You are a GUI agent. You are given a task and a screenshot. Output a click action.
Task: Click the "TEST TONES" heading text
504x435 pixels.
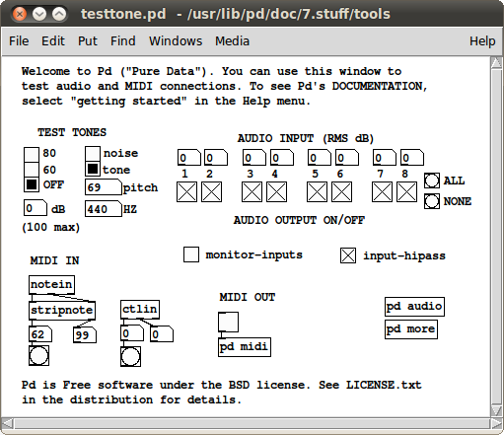point(72,132)
